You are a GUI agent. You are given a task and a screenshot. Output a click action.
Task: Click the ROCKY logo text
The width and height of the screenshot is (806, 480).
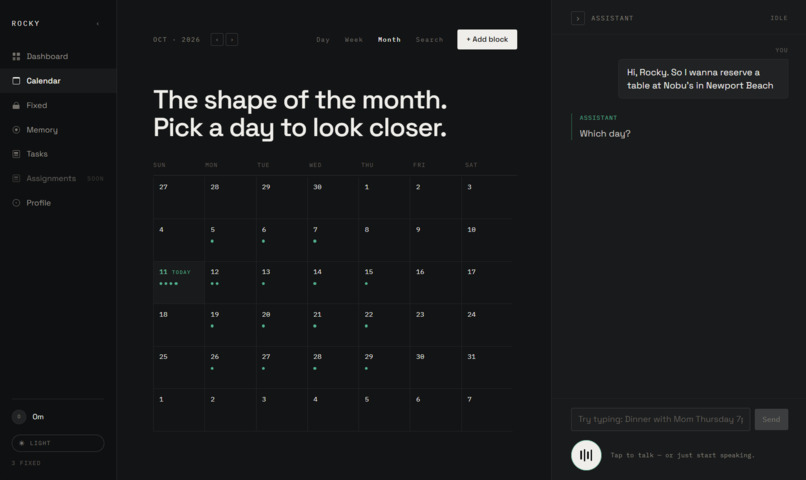click(x=26, y=24)
